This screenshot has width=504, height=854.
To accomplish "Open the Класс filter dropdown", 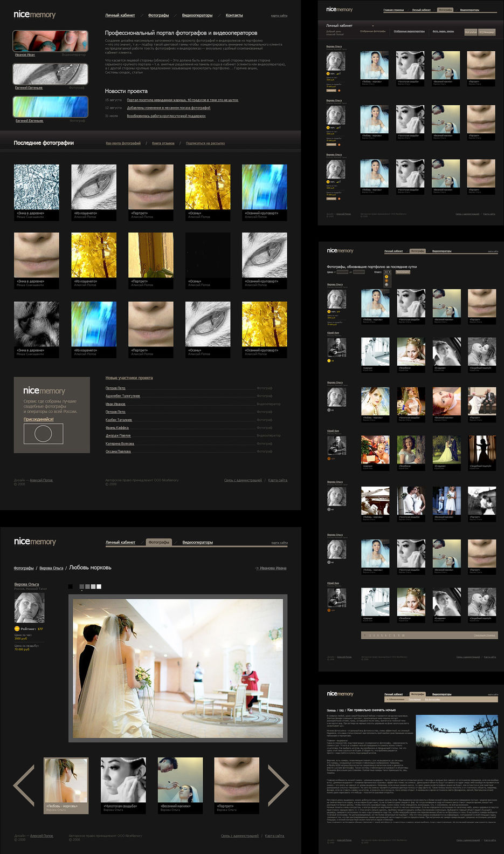I will 387,272.
